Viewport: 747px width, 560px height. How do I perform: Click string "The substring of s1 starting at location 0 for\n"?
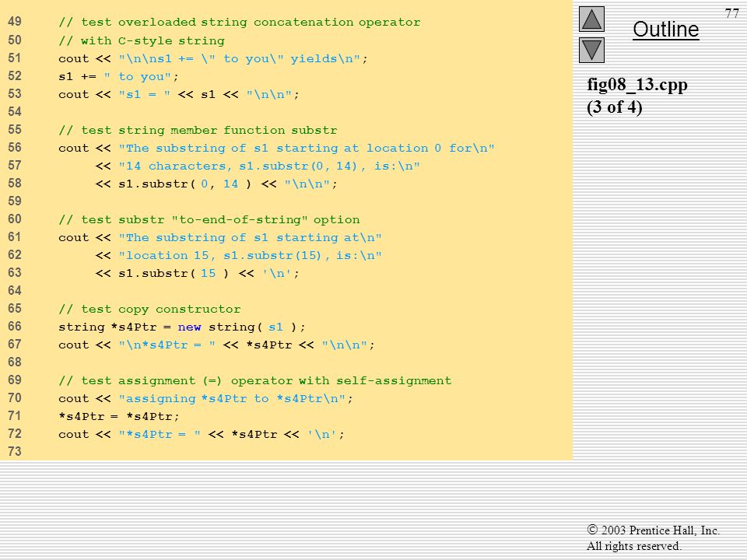[x=307, y=148]
